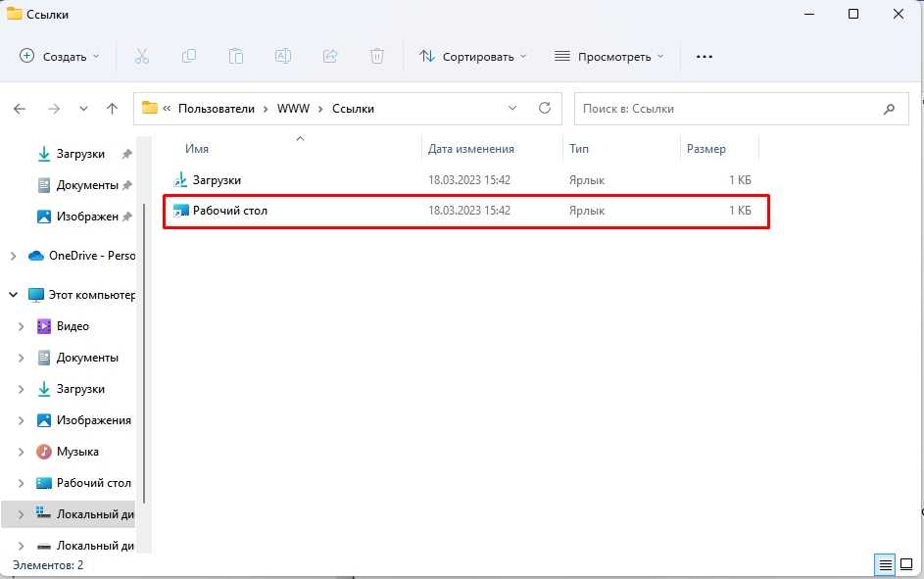This screenshot has height=579, width=924.
Task: Click the Rename icon in toolbar
Action: coord(282,57)
